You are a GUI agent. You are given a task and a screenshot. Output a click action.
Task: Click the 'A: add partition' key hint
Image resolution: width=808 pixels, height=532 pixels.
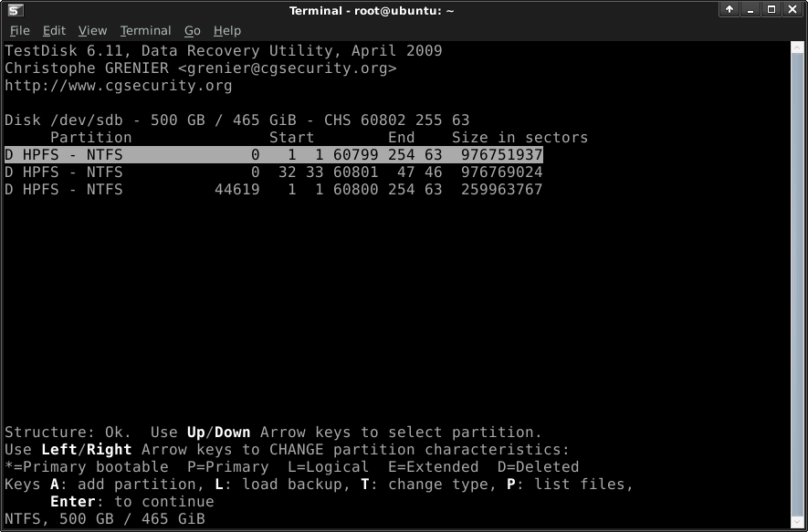click(x=123, y=485)
